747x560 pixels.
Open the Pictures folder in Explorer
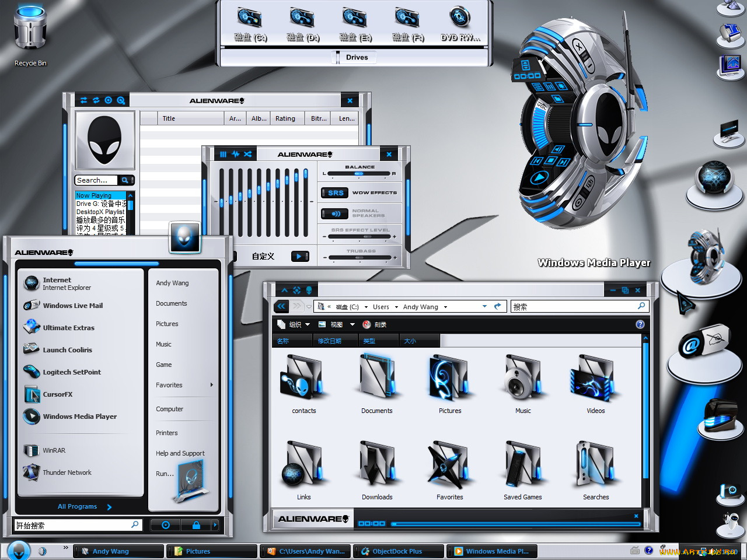[x=450, y=384]
